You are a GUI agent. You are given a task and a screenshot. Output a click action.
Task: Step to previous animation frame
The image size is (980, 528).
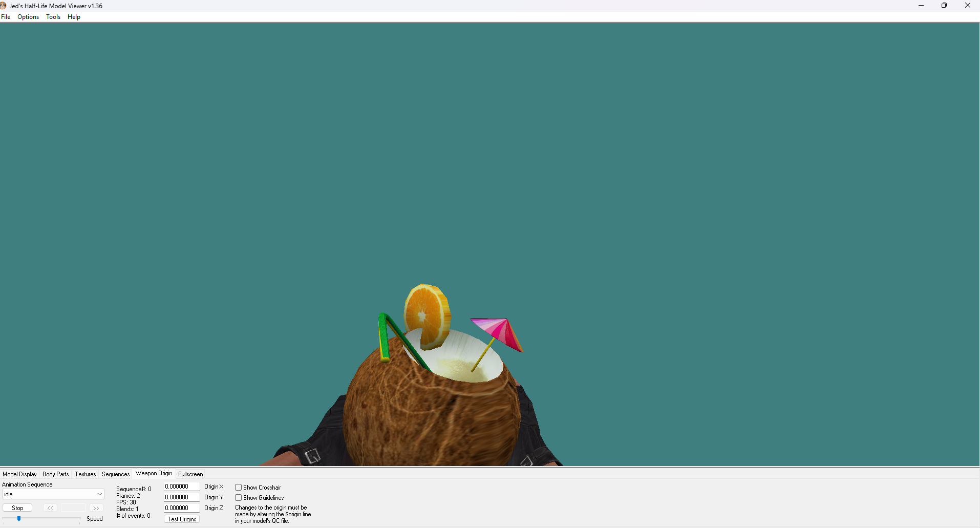point(50,508)
